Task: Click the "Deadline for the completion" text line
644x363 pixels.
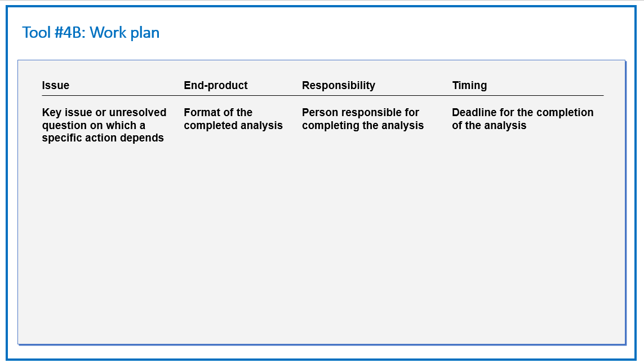Action: (x=522, y=112)
